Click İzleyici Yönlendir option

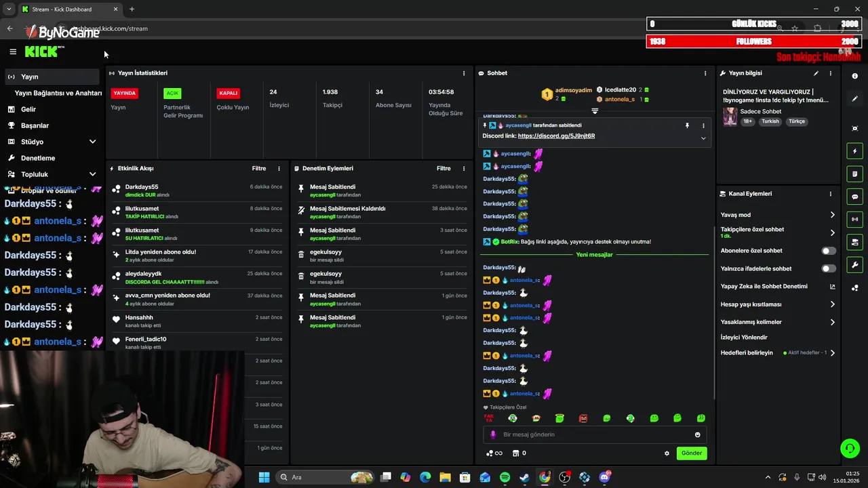coord(744,337)
